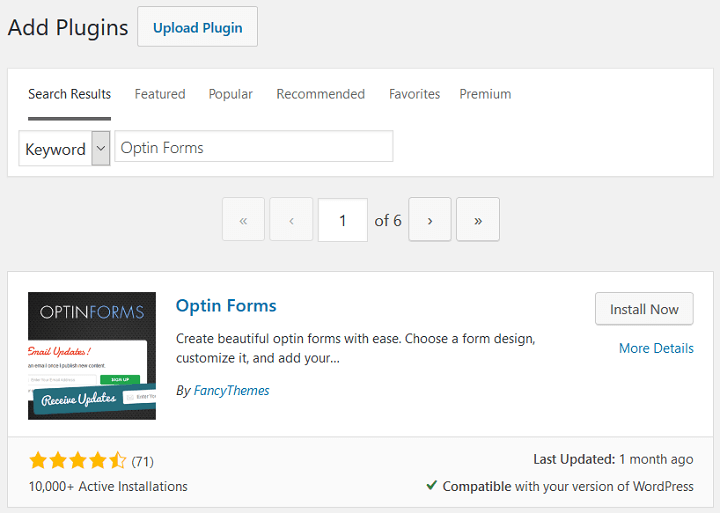Viewport: 720px width, 513px height.
Task: Open the Premium tab
Action: point(485,94)
